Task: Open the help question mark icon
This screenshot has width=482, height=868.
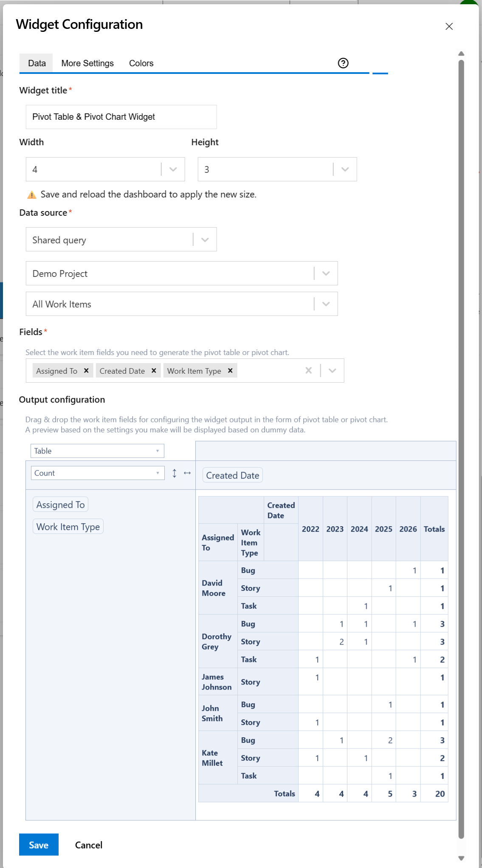Action: [343, 63]
